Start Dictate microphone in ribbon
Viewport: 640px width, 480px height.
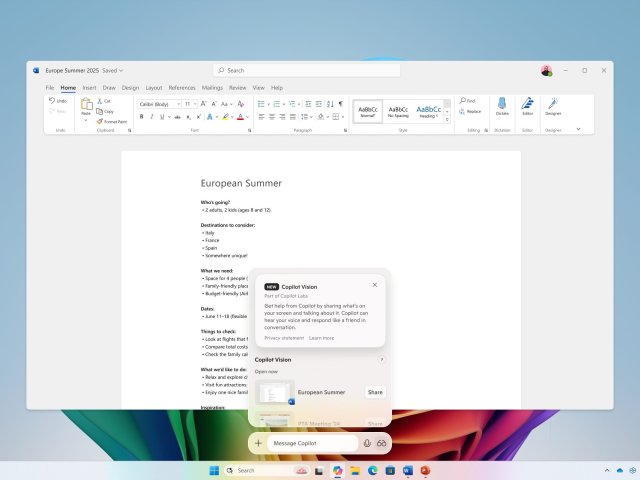click(x=502, y=106)
